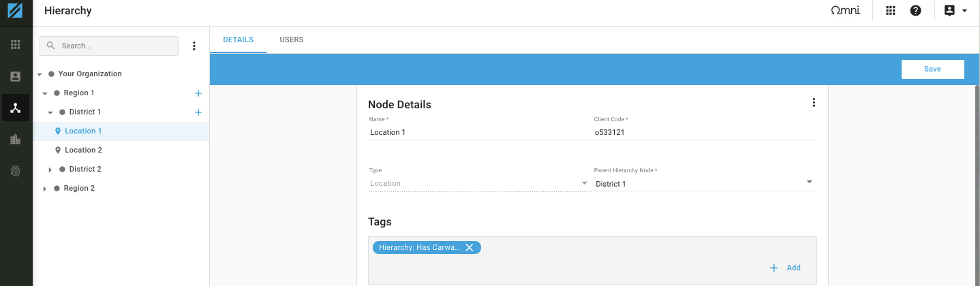Open the contacts icon in left sidebar
980x286 pixels.
click(16, 76)
